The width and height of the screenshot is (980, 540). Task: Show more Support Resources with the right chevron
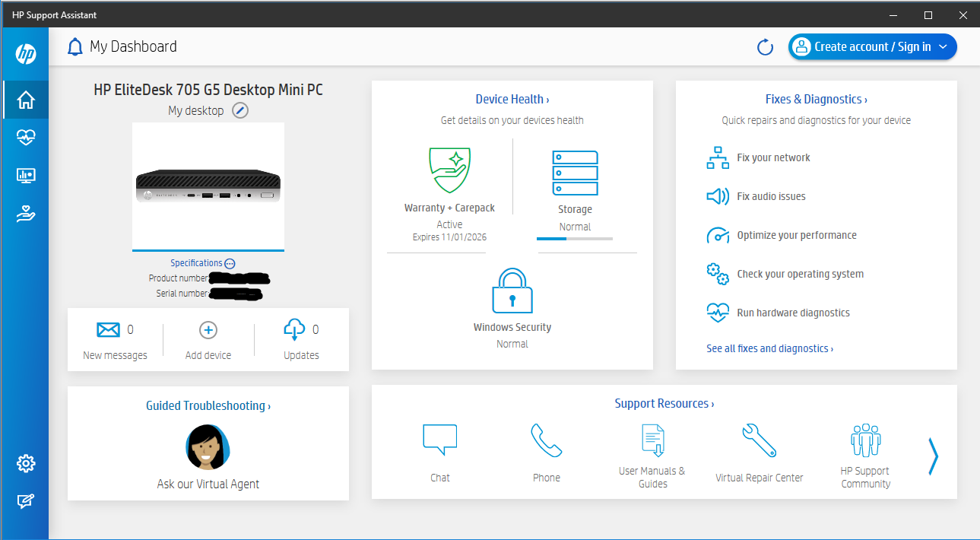coord(933,456)
